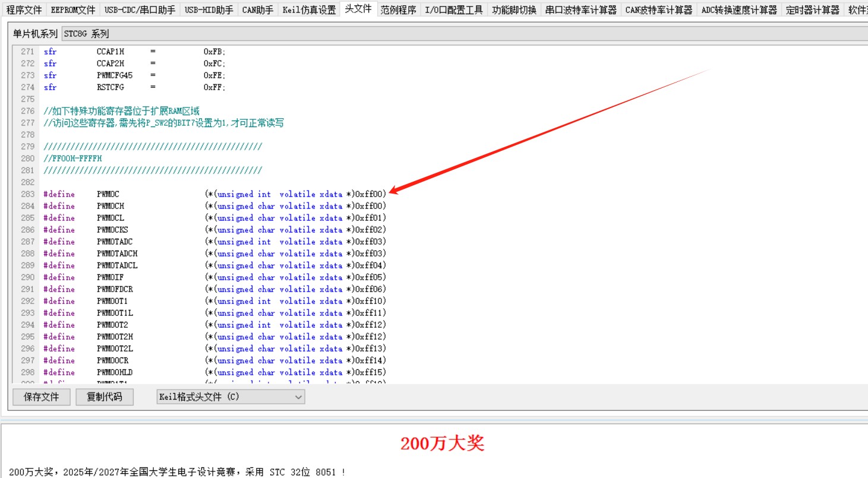Click the comment about P_SW2的BIT7

coord(163,123)
